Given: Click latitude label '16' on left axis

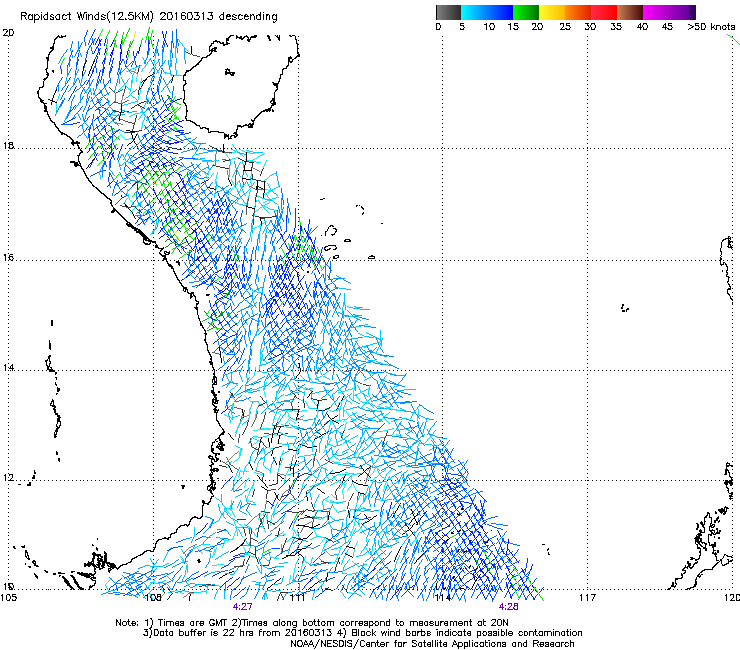Looking at the screenshot, I should coord(8,258).
